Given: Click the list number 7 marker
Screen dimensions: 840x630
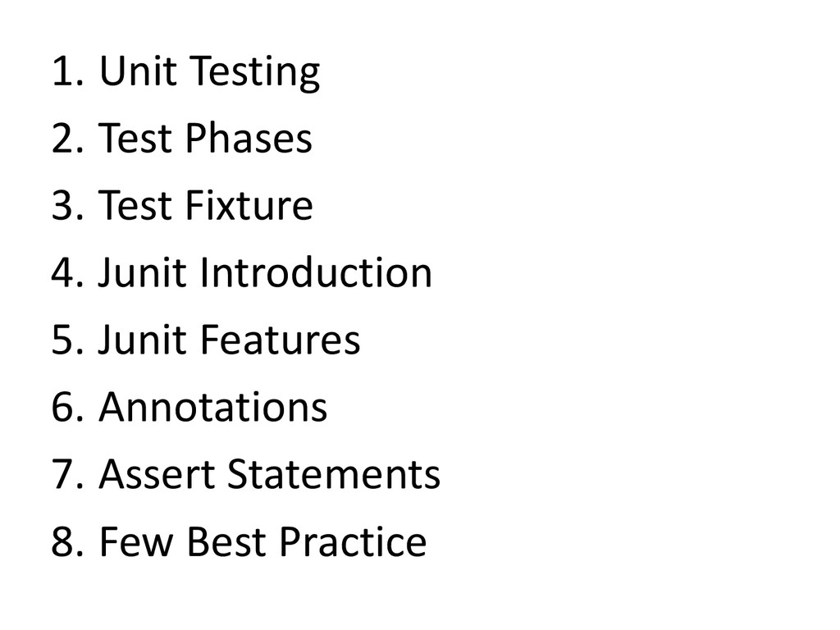Looking at the screenshot, I should point(67,474).
